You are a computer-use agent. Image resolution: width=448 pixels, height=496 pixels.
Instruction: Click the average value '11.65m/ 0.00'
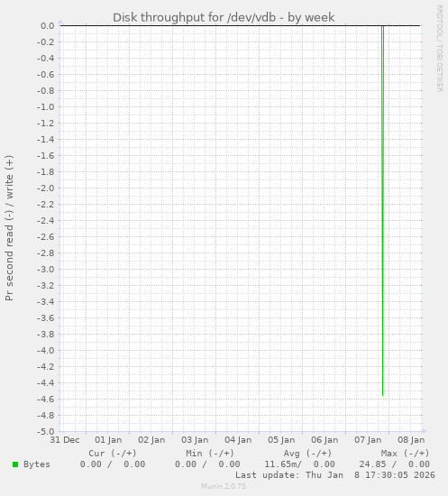(x=300, y=464)
